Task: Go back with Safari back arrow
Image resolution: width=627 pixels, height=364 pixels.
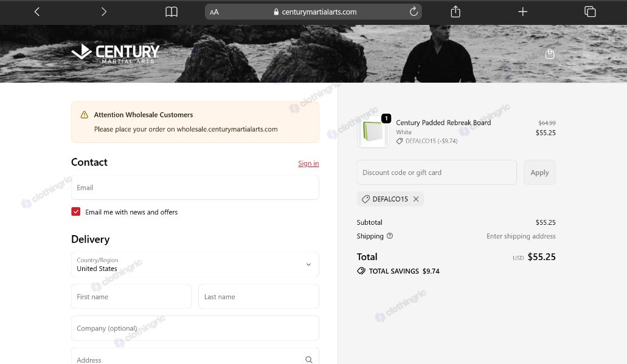Action: tap(36, 12)
